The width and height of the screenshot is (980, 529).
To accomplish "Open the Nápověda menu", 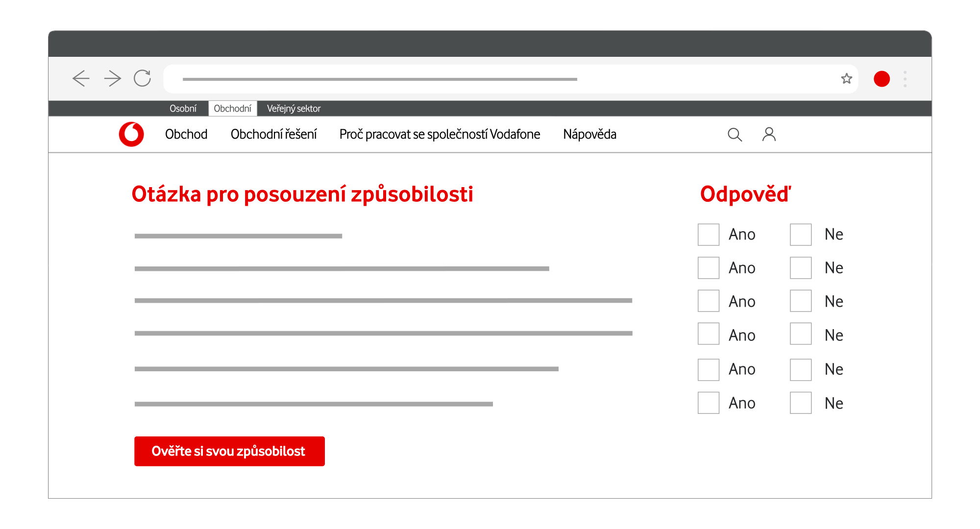I will click(x=589, y=134).
